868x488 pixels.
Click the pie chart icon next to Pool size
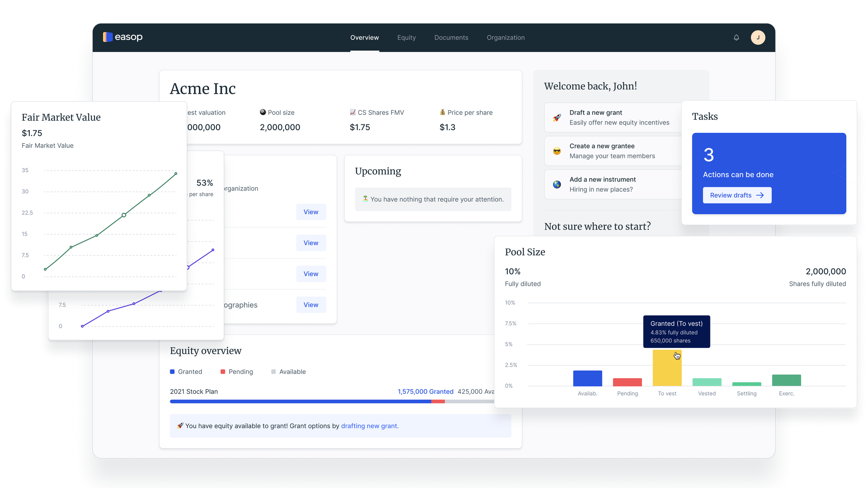pyautogui.click(x=263, y=112)
